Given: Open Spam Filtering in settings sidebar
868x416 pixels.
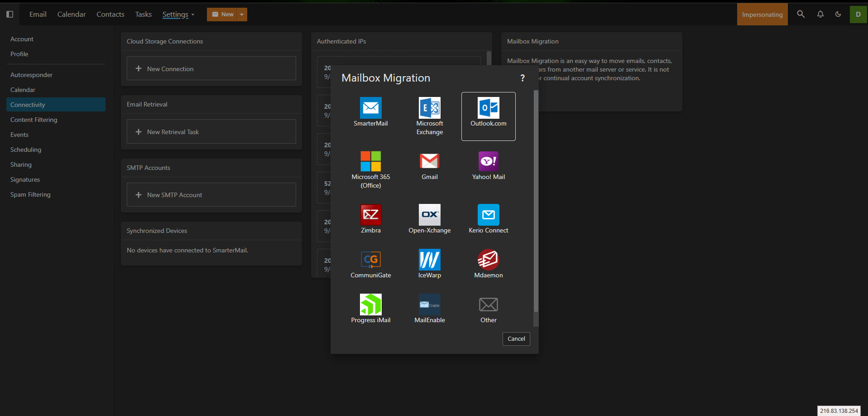Looking at the screenshot, I should click(x=30, y=194).
